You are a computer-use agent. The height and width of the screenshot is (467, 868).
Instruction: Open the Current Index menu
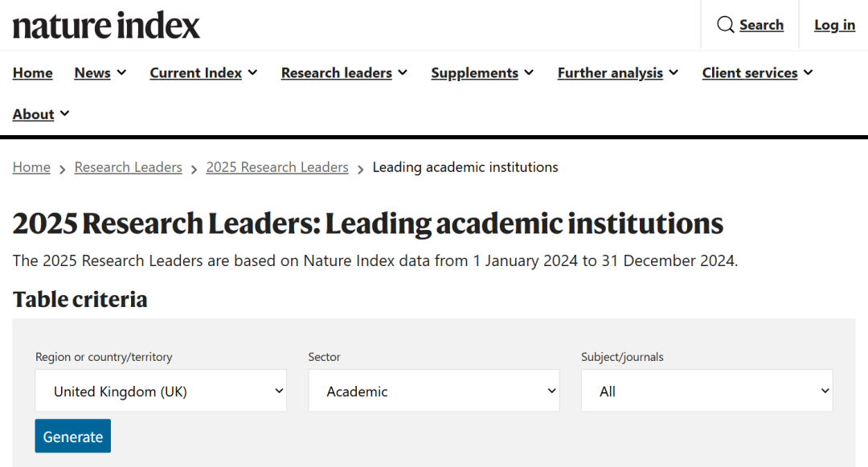click(203, 72)
